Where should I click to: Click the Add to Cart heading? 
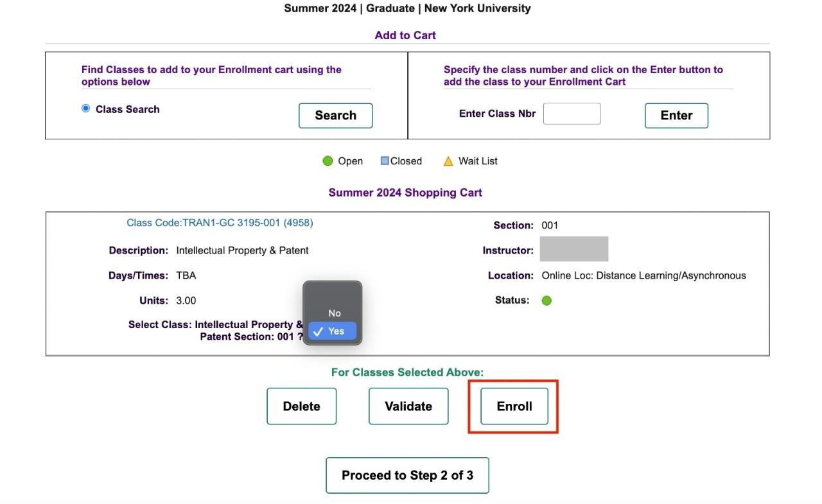click(x=405, y=35)
